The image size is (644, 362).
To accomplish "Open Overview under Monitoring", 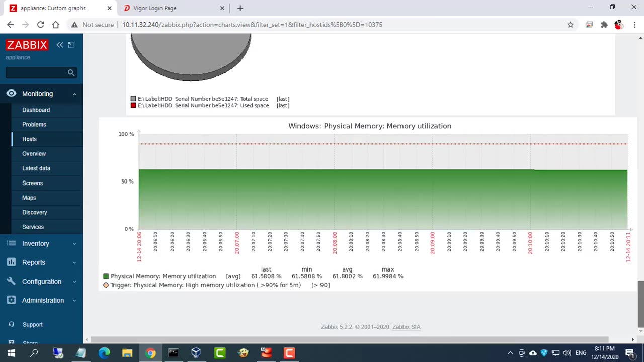I will [x=34, y=153].
